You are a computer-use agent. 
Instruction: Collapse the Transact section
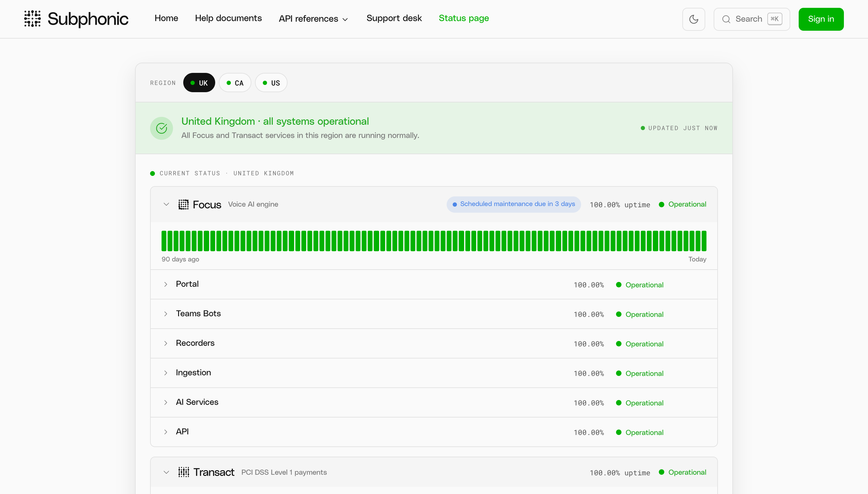click(x=166, y=472)
